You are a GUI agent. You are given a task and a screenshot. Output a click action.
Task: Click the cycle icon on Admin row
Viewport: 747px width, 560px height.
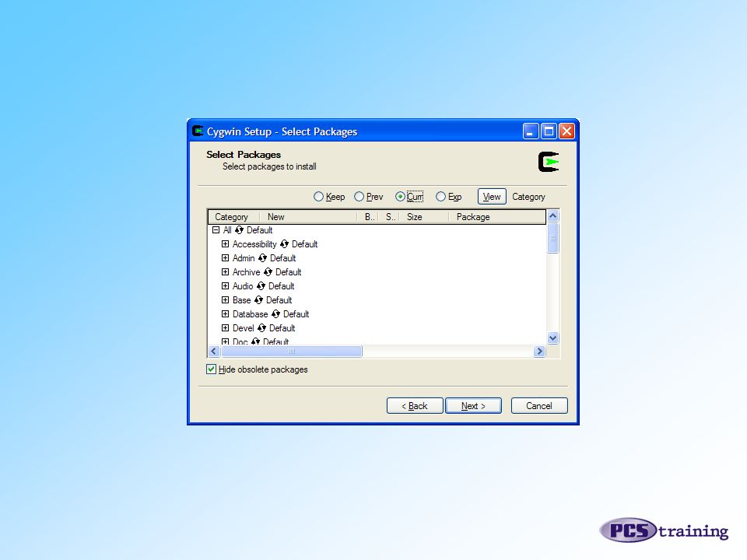click(262, 258)
